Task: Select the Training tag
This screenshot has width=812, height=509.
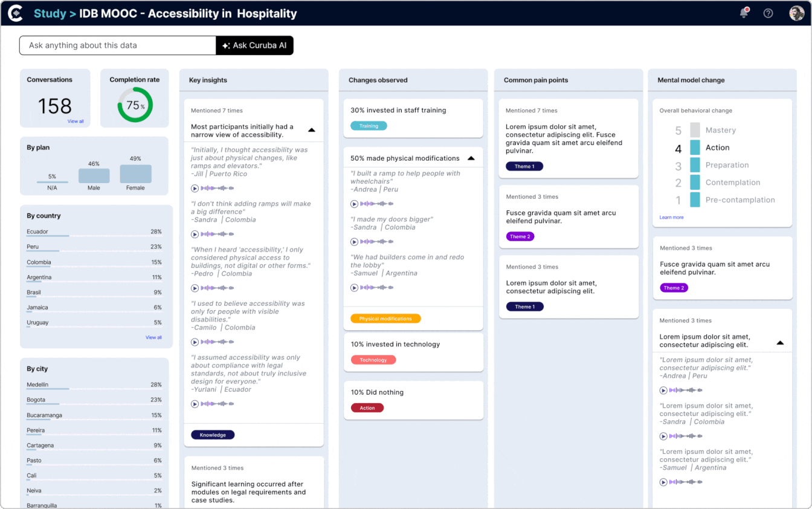Action: tap(369, 126)
